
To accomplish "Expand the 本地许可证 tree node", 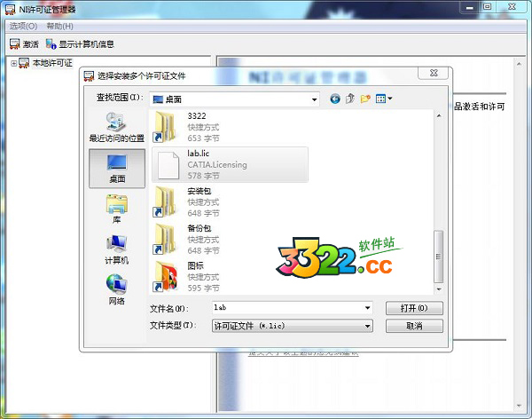I will coord(13,63).
